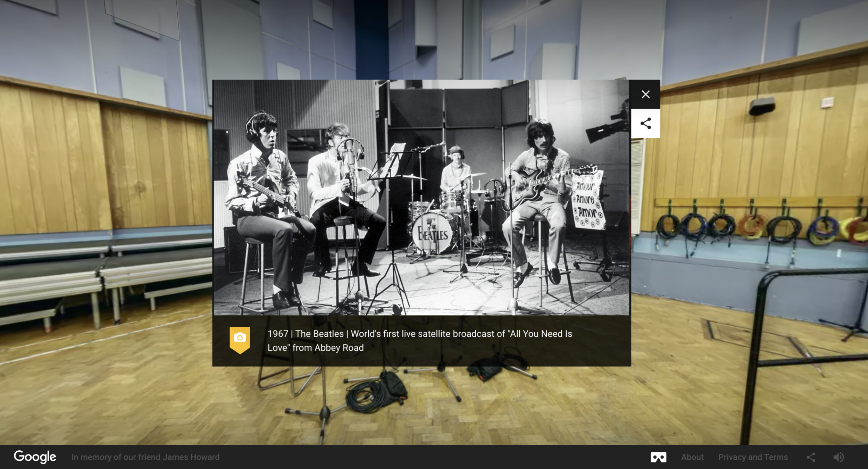Click the yellow camera badge icon
The height and width of the screenshot is (469, 868).
[x=240, y=340]
